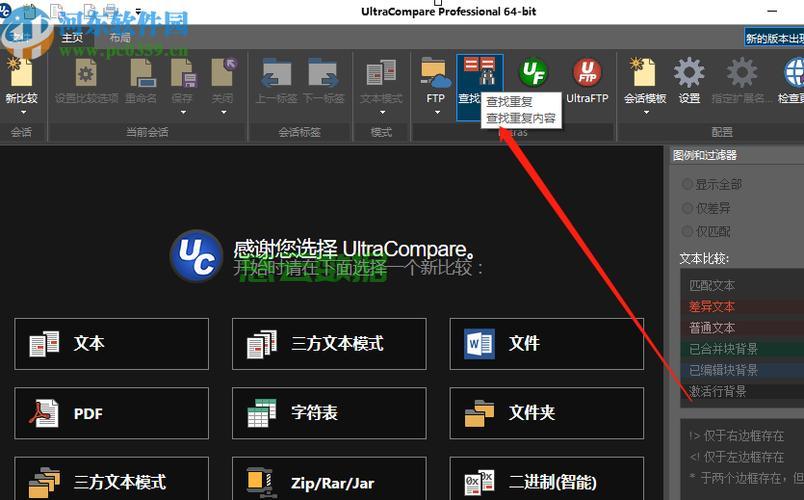Click the Different text (差异文本) red color legend
804x500 pixels.
point(739,307)
